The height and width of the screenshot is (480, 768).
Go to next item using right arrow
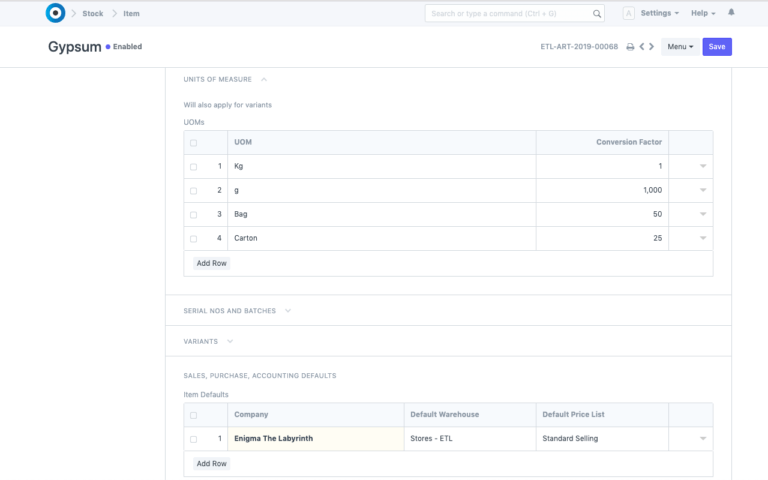(652, 47)
